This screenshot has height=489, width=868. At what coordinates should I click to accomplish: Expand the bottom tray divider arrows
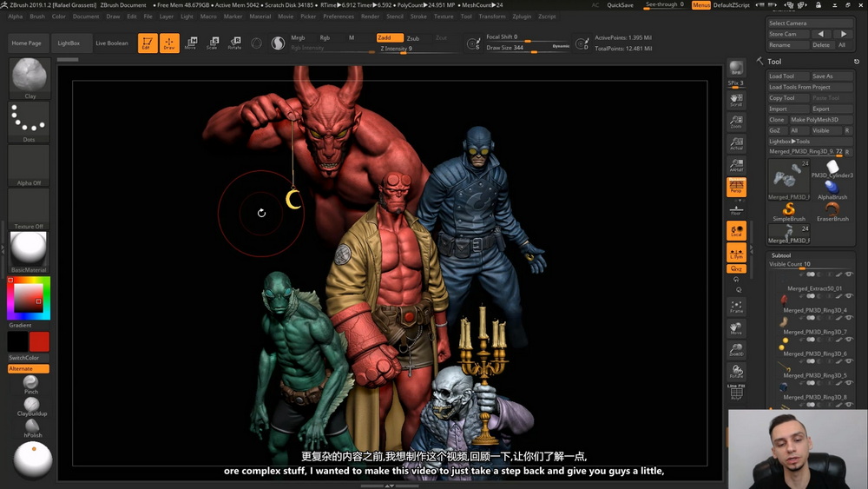point(390,486)
